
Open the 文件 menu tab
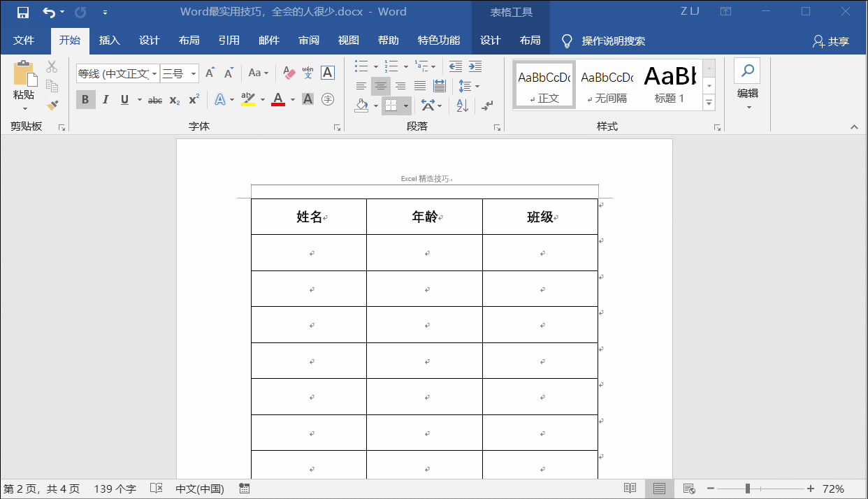pyautogui.click(x=24, y=41)
